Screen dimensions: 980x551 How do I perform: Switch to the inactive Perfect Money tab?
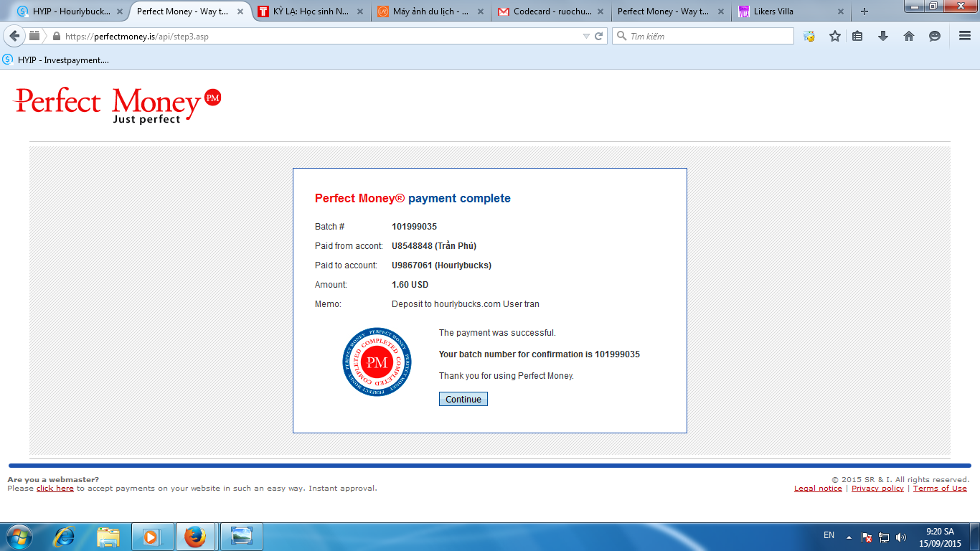coord(670,11)
